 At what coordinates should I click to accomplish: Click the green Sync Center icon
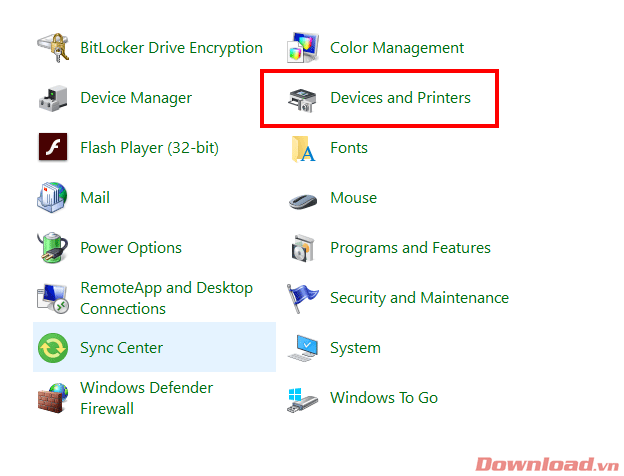point(53,348)
